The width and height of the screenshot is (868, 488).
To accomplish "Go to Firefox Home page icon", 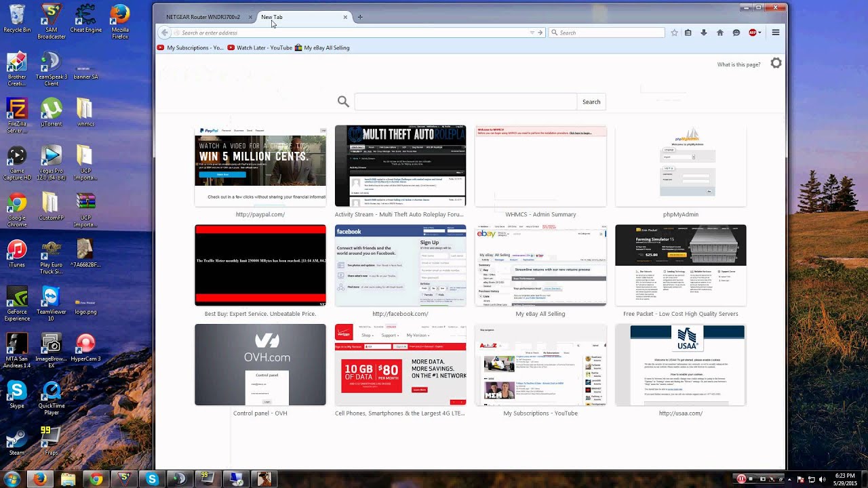I will click(x=720, y=33).
